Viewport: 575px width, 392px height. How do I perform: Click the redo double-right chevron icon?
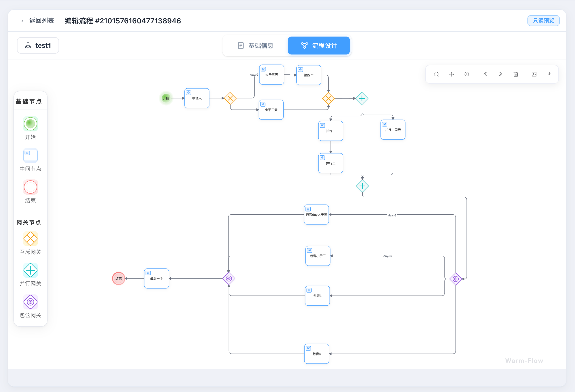(500, 74)
